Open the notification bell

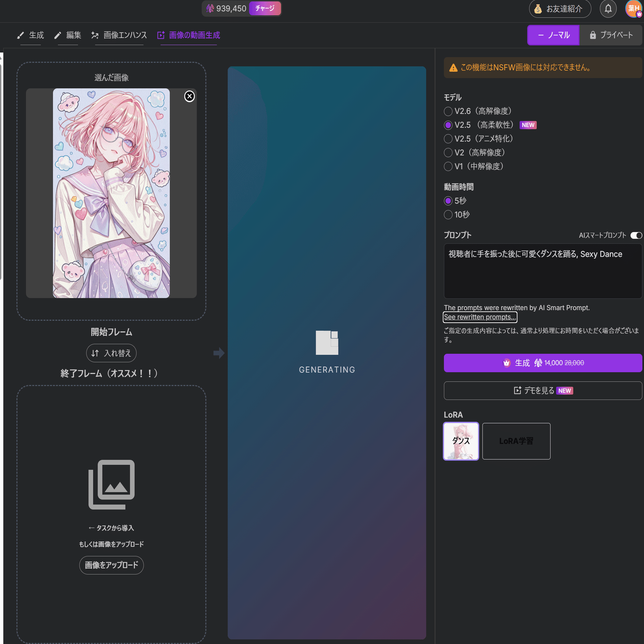point(608,9)
